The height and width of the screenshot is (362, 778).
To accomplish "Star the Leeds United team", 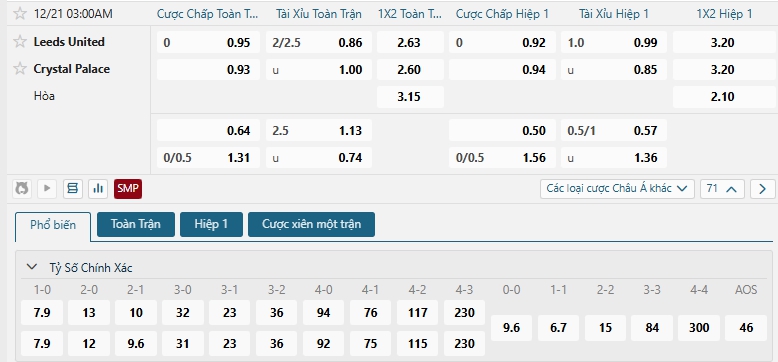I will tap(20, 42).
